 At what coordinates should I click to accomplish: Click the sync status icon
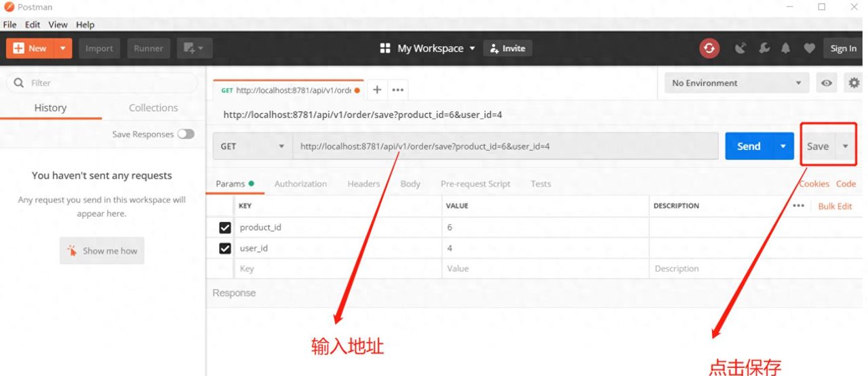click(709, 48)
